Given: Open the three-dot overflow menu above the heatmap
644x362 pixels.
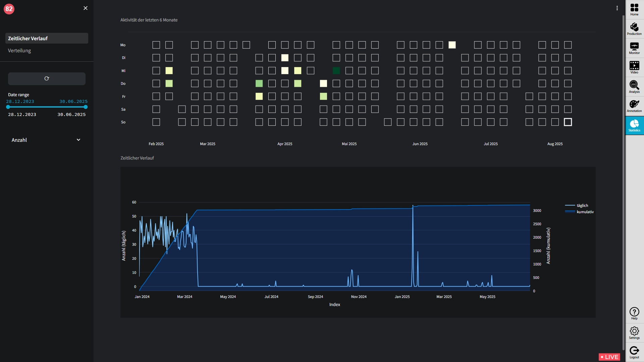Looking at the screenshot, I should tap(617, 8).
